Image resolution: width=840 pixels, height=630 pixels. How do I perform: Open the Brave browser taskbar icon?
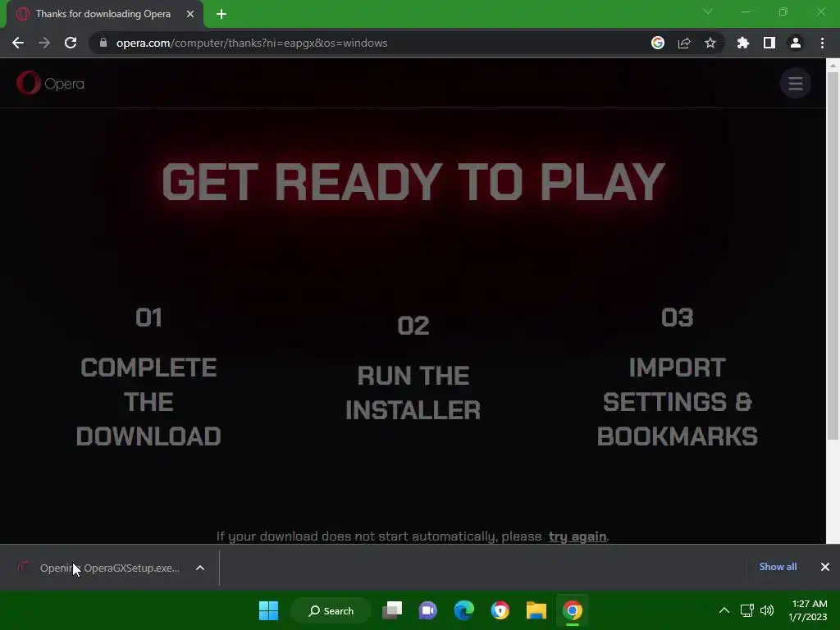pyautogui.click(x=500, y=610)
